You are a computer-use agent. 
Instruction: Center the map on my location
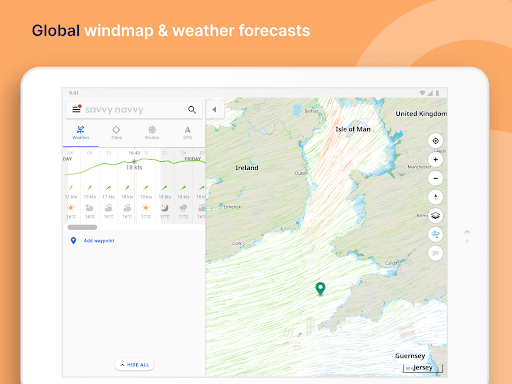pyautogui.click(x=435, y=141)
